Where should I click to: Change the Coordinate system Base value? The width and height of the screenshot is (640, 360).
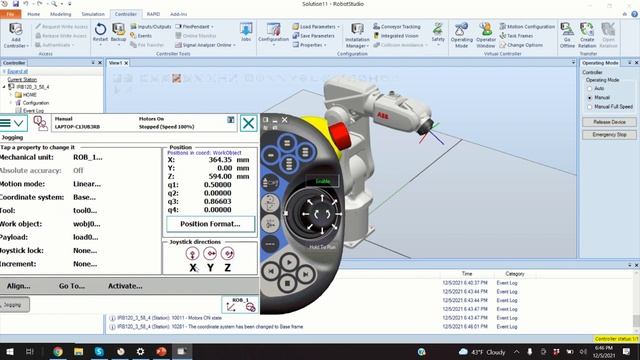click(84, 197)
